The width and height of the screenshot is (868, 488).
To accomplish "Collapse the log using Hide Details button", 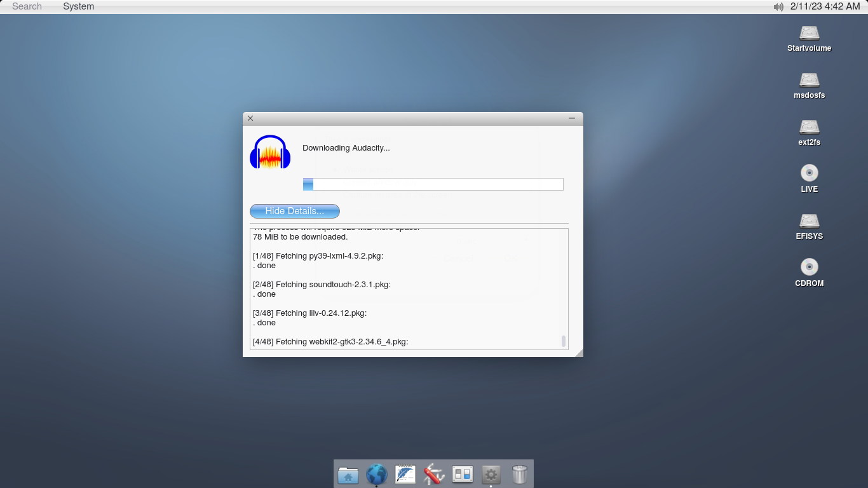I will (x=295, y=211).
